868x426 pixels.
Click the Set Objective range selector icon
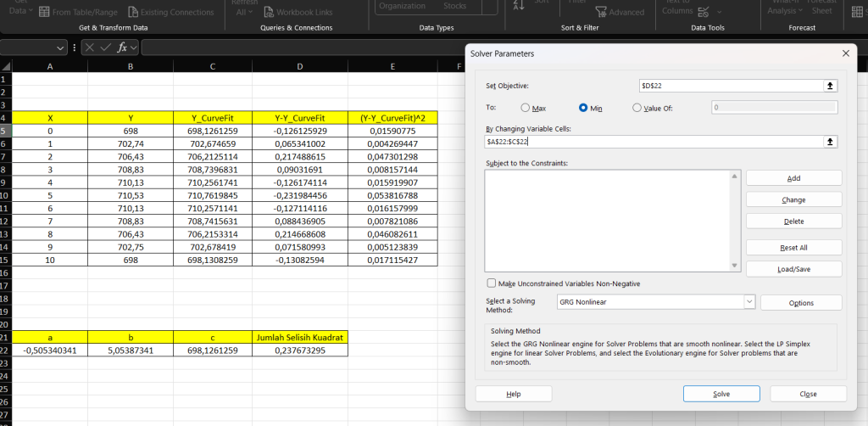(x=831, y=86)
